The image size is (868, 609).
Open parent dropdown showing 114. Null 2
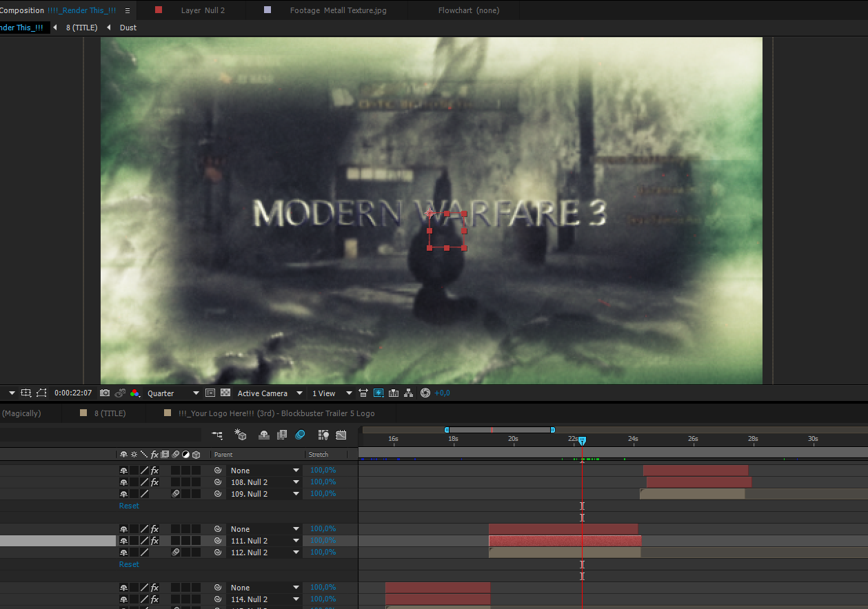point(265,599)
